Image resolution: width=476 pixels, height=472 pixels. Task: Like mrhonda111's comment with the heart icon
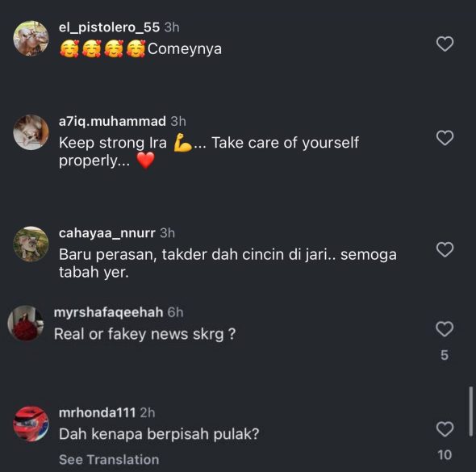[x=445, y=429]
